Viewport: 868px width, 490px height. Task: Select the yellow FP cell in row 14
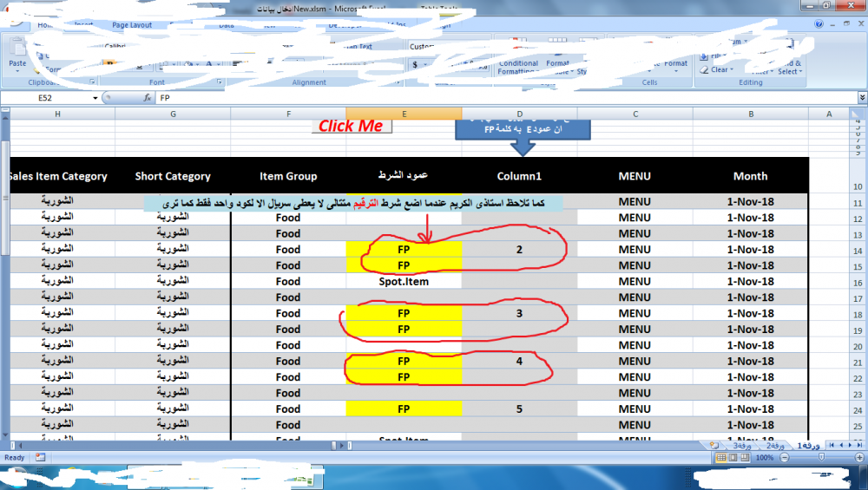(x=404, y=250)
